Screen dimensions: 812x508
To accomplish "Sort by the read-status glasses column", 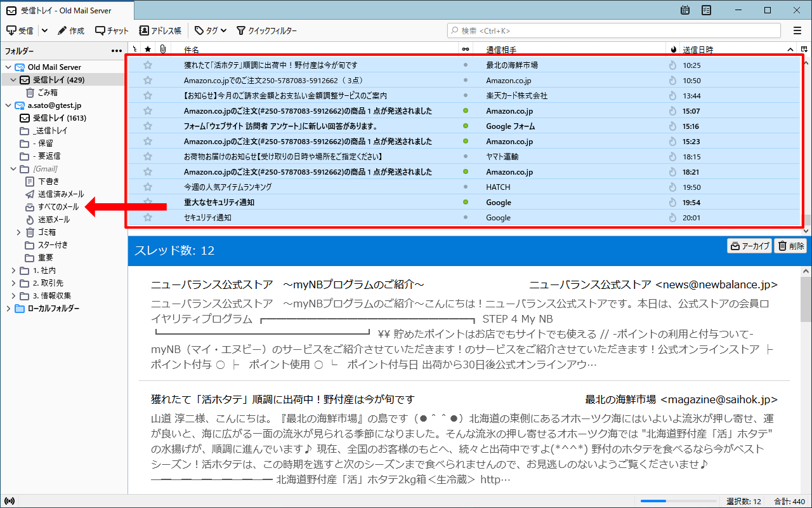I will (466, 49).
